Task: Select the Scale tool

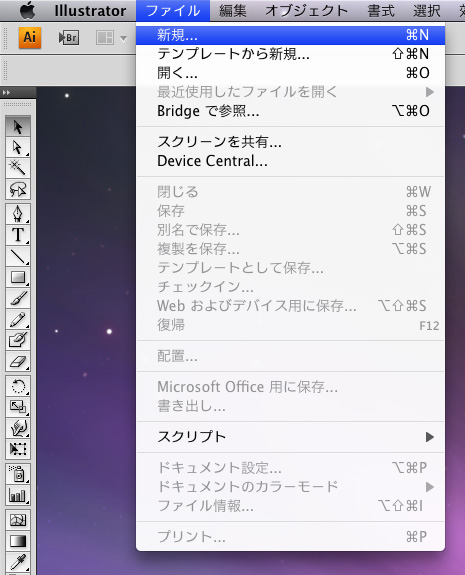Action: pyautogui.click(x=18, y=407)
